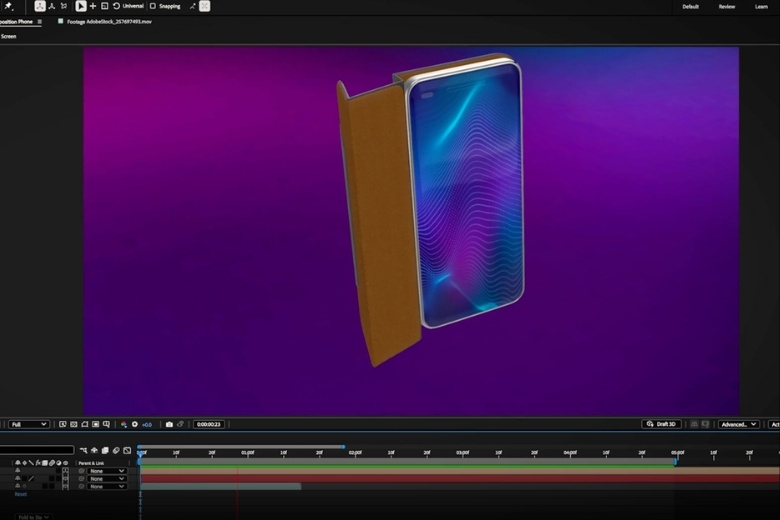The image size is (780, 520).
Task: Click the phone render in composition viewer
Action: (431, 209)
